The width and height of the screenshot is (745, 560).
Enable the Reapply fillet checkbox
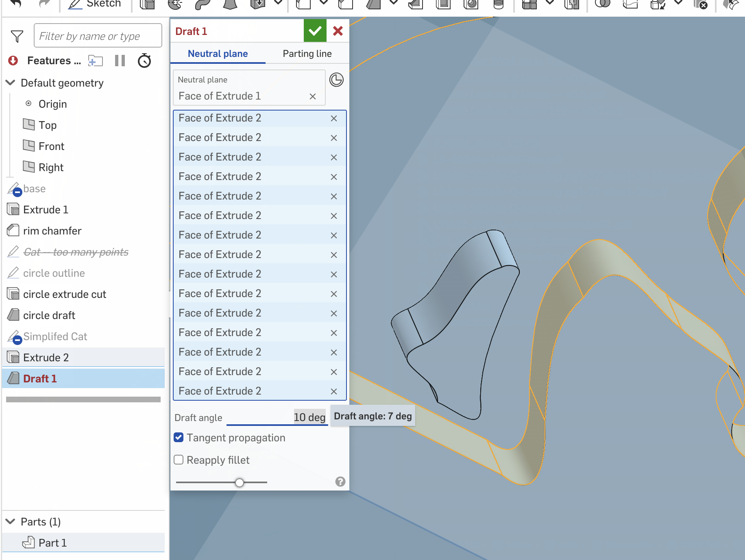(179, 460)
